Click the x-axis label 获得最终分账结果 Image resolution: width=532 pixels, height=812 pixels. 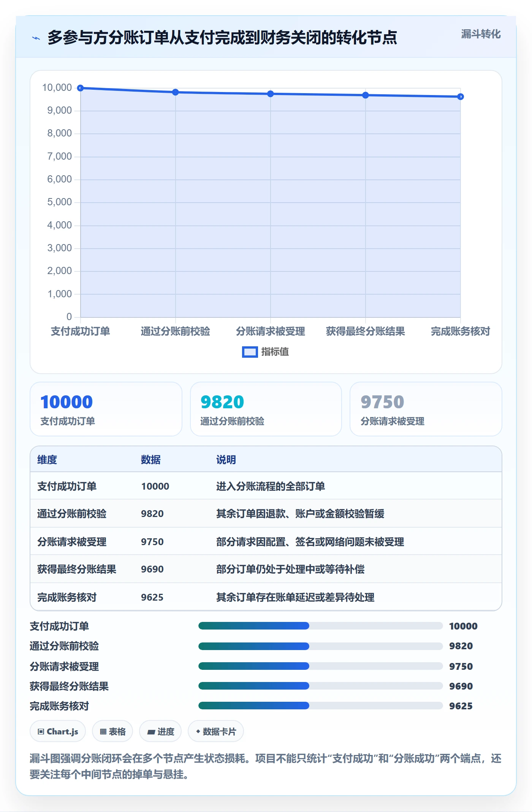click(366, 331)
